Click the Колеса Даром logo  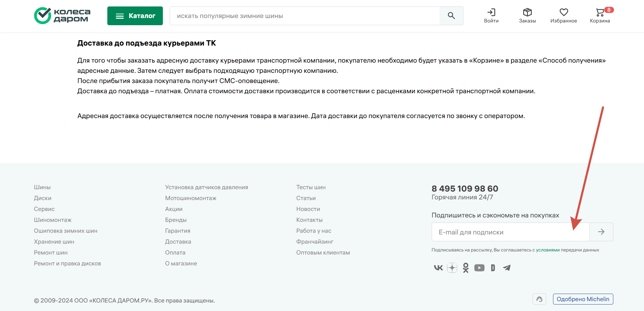point(62,16)
